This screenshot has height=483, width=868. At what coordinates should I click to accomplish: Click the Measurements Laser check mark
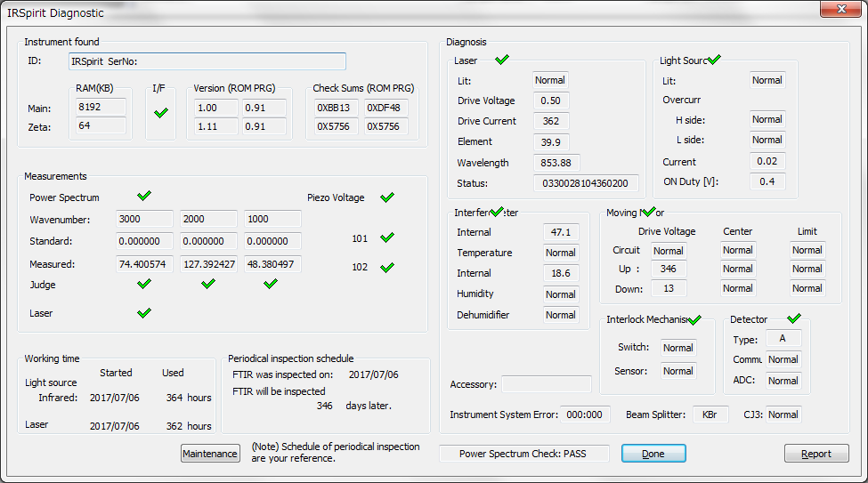[x=144, y=313]
